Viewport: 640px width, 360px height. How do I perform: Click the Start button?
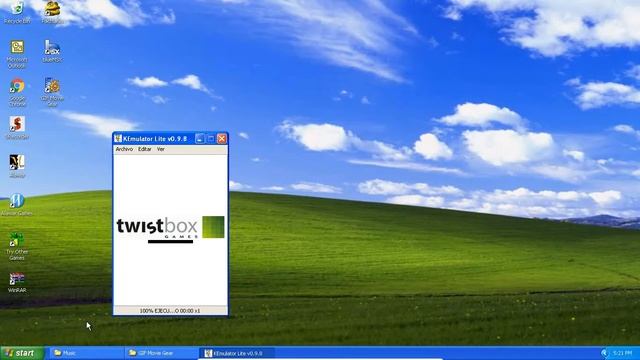click(x=22, y=353)
